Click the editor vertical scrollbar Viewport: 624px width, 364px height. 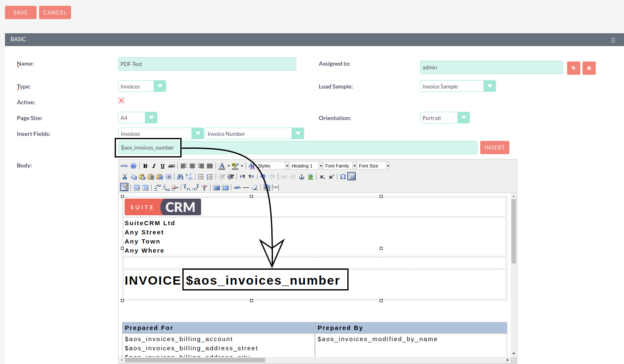[514, 231]
